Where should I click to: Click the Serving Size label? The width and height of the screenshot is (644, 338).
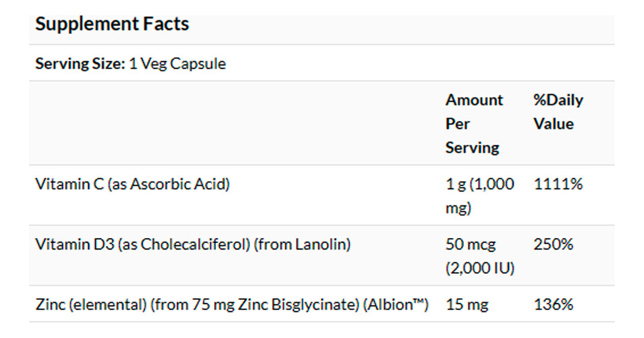79,64
